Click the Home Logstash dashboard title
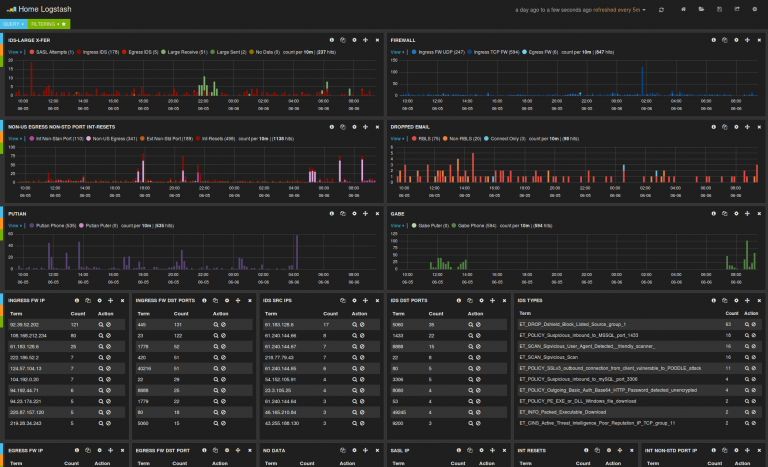The height and width of the screenshot is (467, 768). click(x=45, y=9)
